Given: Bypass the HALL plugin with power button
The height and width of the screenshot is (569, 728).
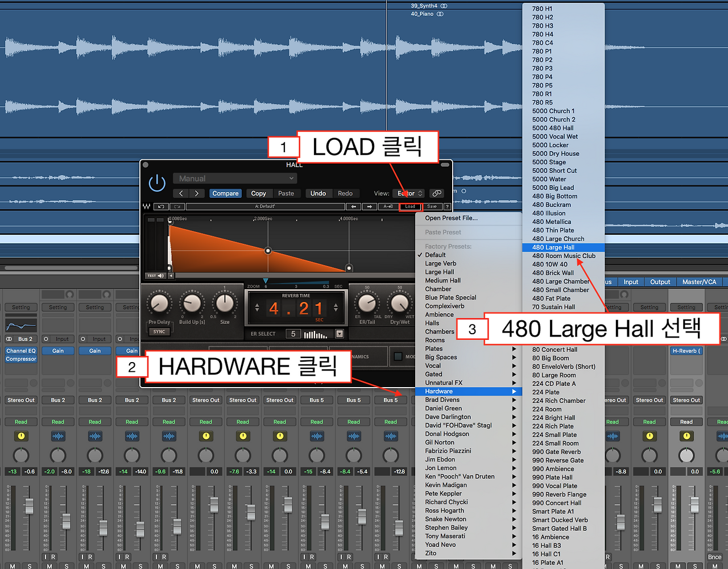Looking at the screenshot, I should click(x=157, y=183).
